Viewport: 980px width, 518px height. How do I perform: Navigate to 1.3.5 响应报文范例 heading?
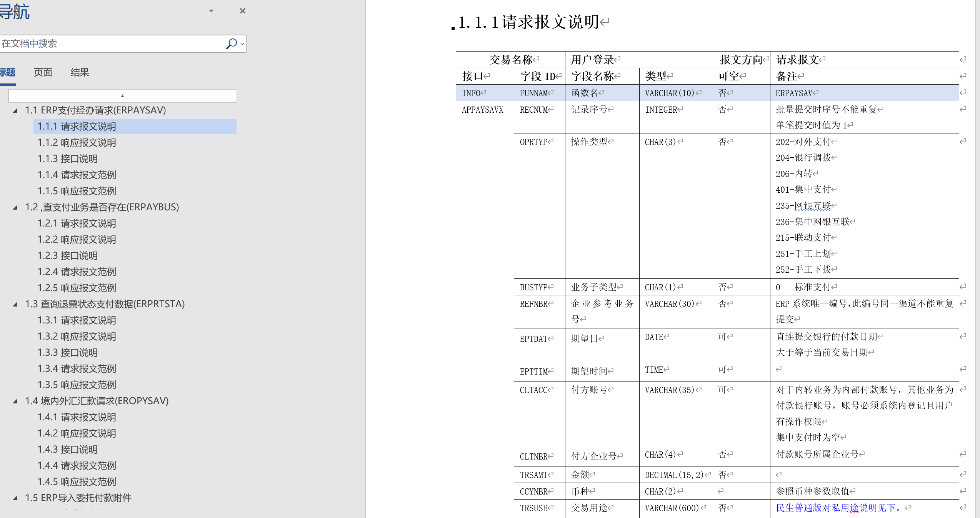(77, 385)
